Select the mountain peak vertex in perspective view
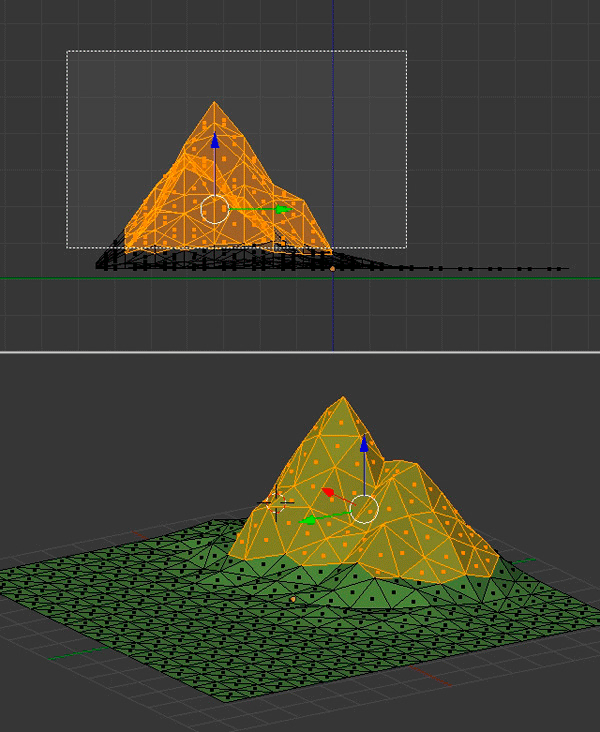 tap(343, 397)
